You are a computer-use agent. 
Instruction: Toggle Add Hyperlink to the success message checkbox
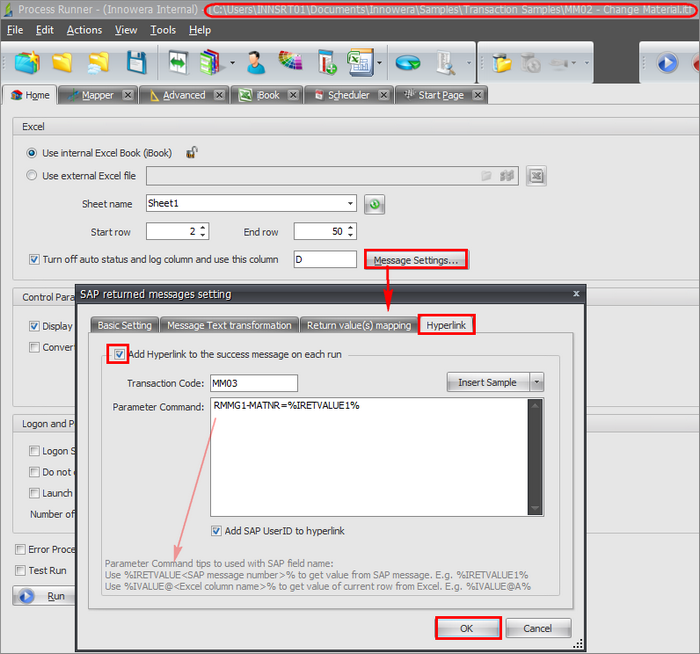point(119,355)
